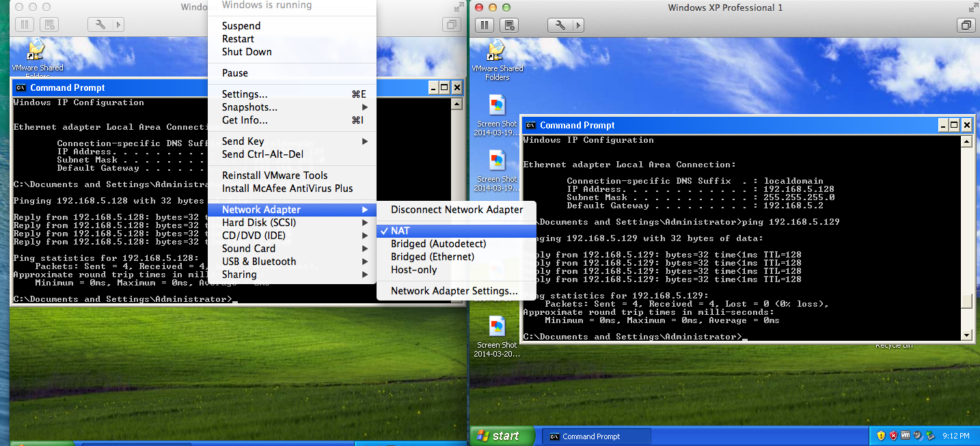The image size is (980, 446).
Task: Click pause button in the left VM toolbar
Action: click(24, 25)
